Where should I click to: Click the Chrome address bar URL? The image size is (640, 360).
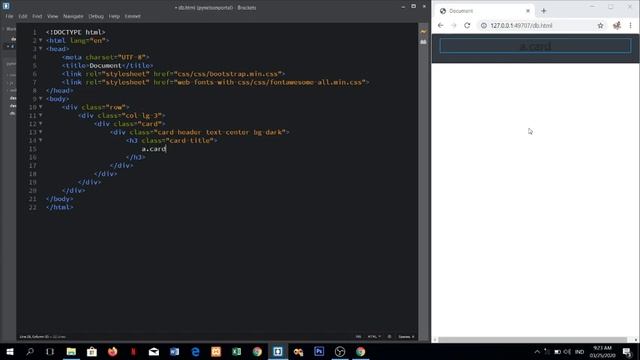click(521, 25)
